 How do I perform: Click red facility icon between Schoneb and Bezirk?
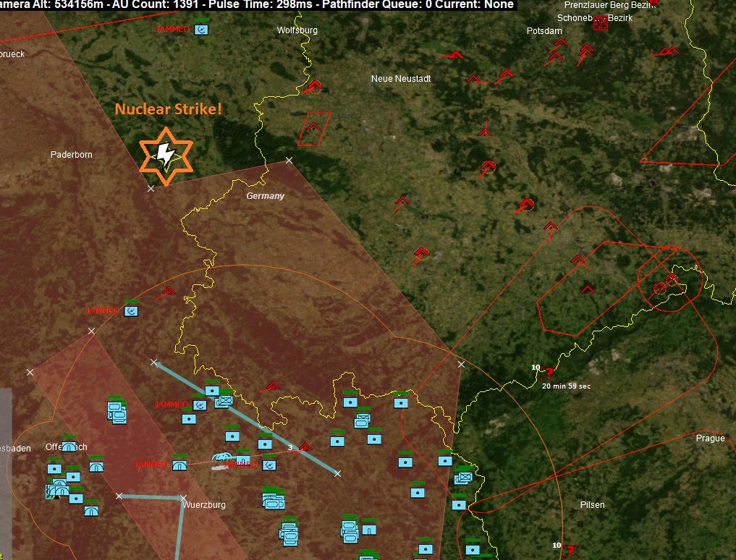pyautogui.click(x=601, y=22)
